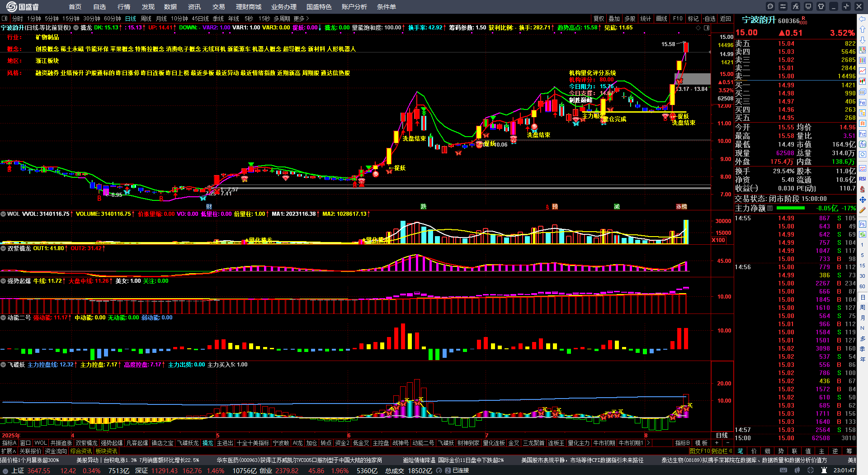Open the 复权 adjustment dropdown

coord(599,19)
